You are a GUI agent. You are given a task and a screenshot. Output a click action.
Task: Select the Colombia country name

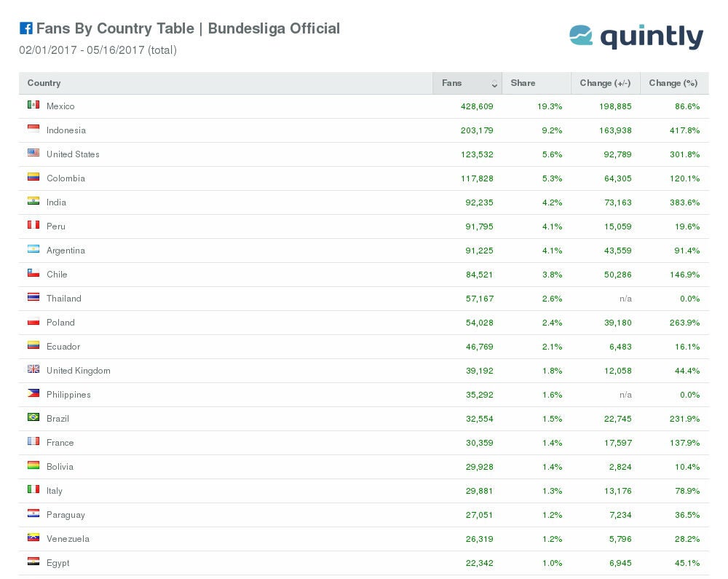(x=66, y=178)
